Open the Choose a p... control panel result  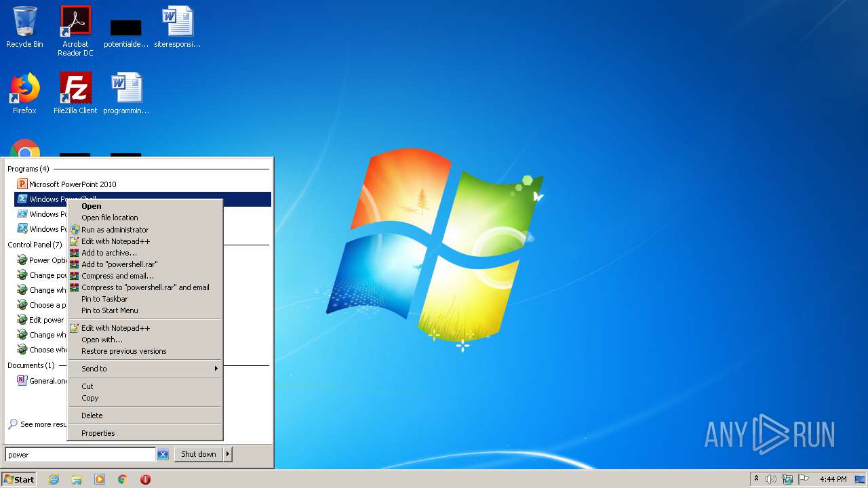[x=41, y=305]
